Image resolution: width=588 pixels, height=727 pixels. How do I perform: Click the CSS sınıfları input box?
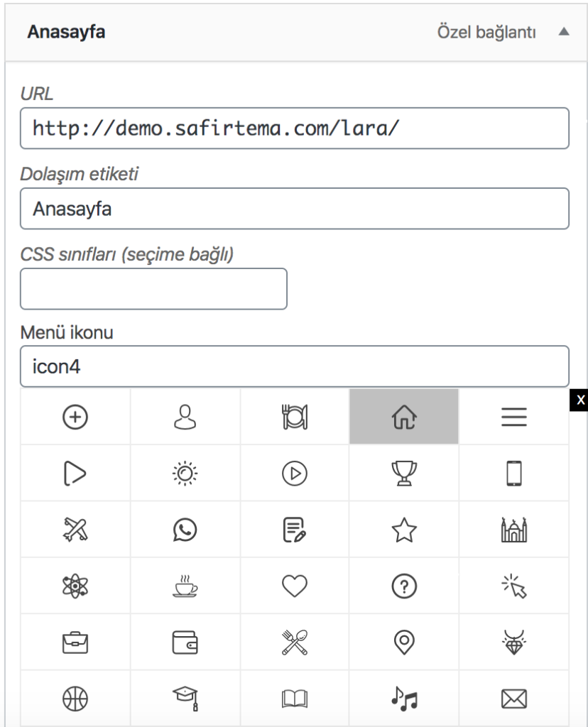(x=153, y=289)
